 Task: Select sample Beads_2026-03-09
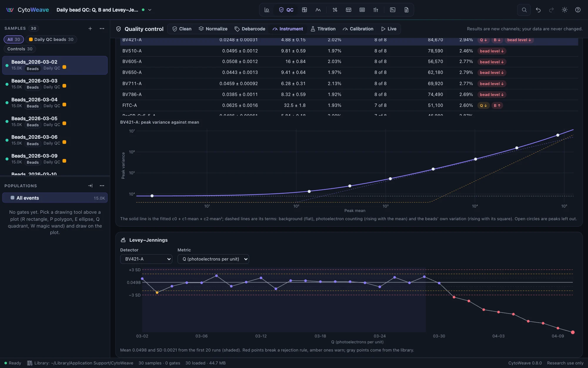click(55, 159)
